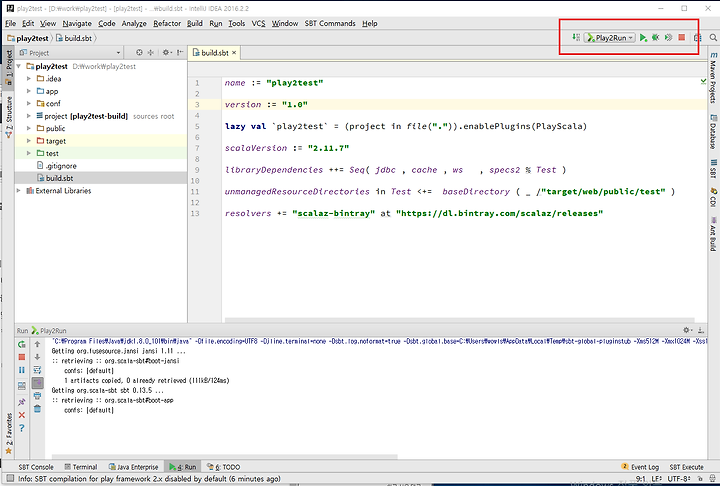Run with coverage icon in main toolbar
This screenshot has height=486, width=720.
tap(669, 38)
